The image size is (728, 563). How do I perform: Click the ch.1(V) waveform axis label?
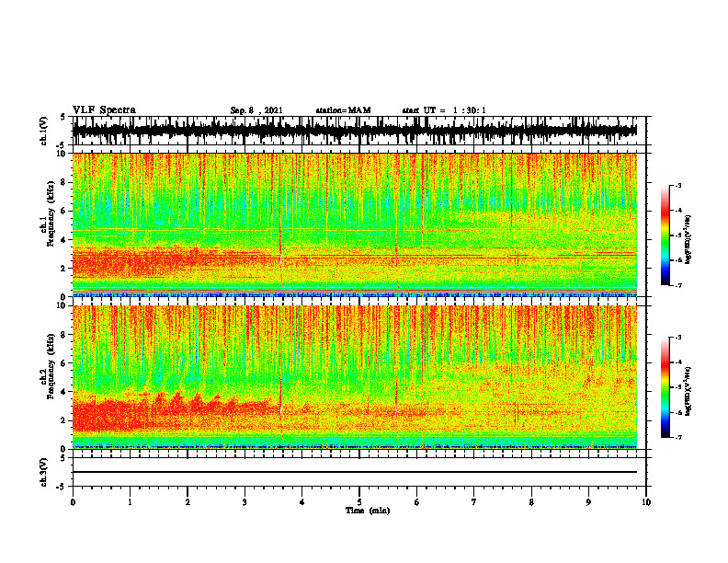[44, 131]
